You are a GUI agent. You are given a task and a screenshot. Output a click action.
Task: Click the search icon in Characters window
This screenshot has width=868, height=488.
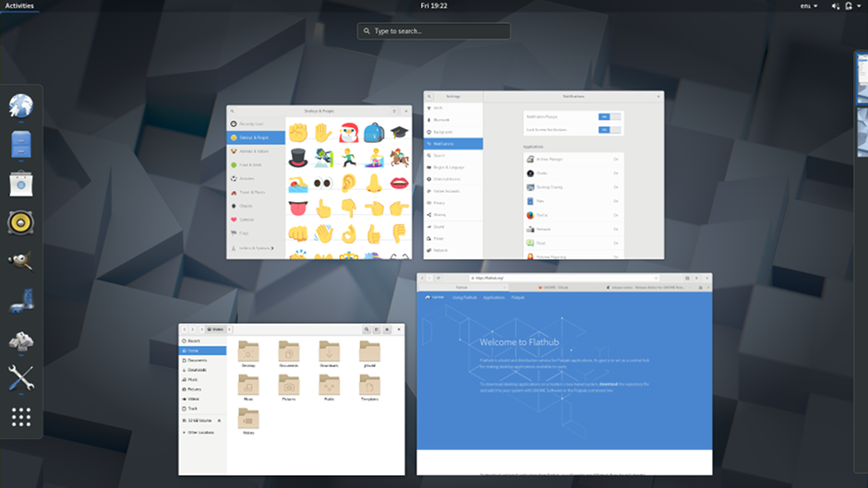[233, 112]
